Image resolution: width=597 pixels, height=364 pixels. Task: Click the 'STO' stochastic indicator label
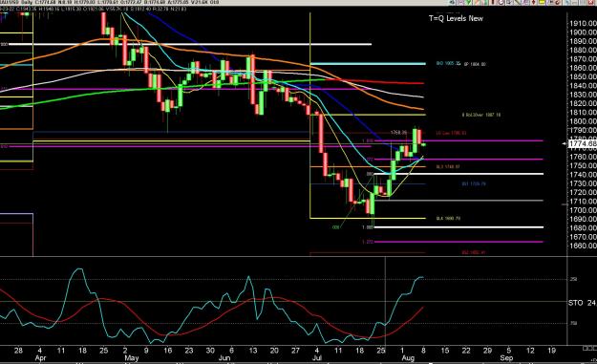tap(576, 303)
